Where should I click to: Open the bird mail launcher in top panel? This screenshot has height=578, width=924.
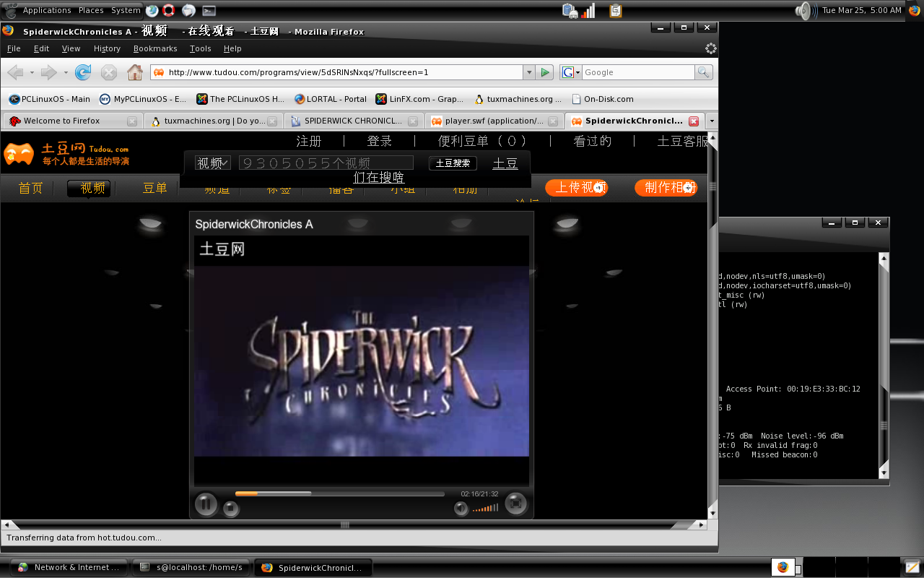[x=188, y=10]
